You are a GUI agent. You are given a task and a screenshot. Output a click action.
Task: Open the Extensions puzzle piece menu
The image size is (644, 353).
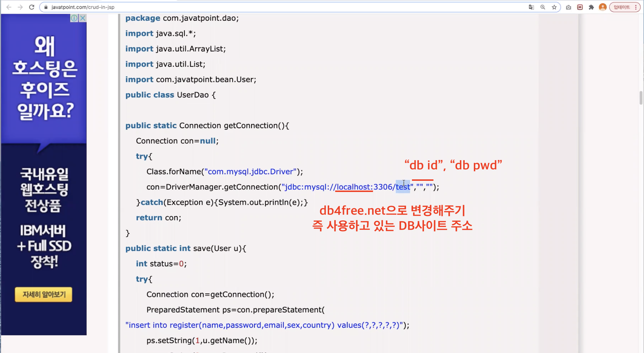[x=591, y=7]
